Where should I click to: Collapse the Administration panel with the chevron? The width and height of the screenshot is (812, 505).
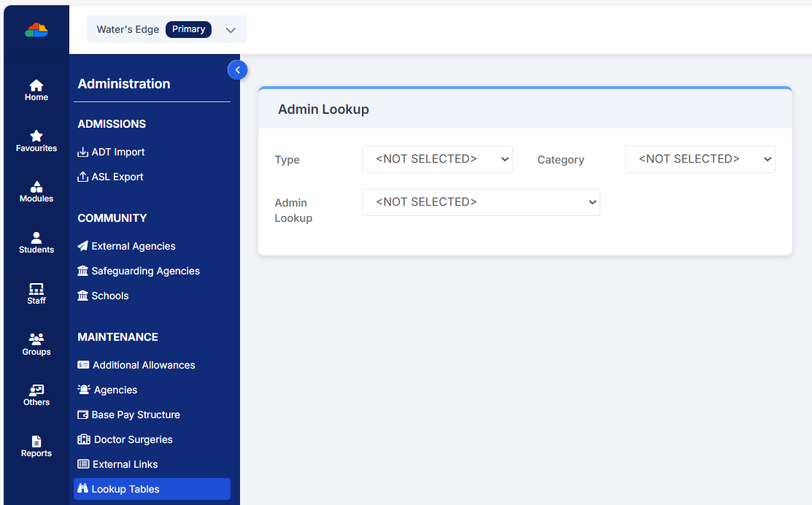(x=237, y=69)
